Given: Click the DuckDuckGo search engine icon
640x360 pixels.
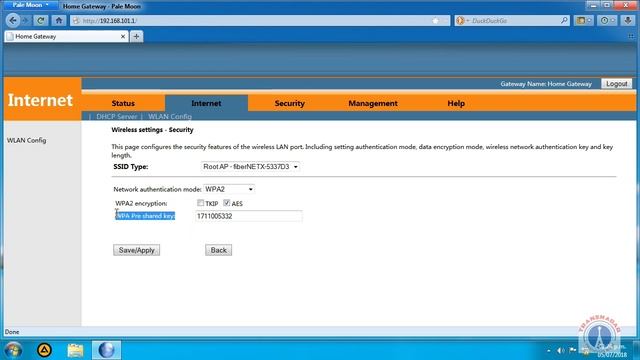Looking at the screenshot, I should 460,20.
